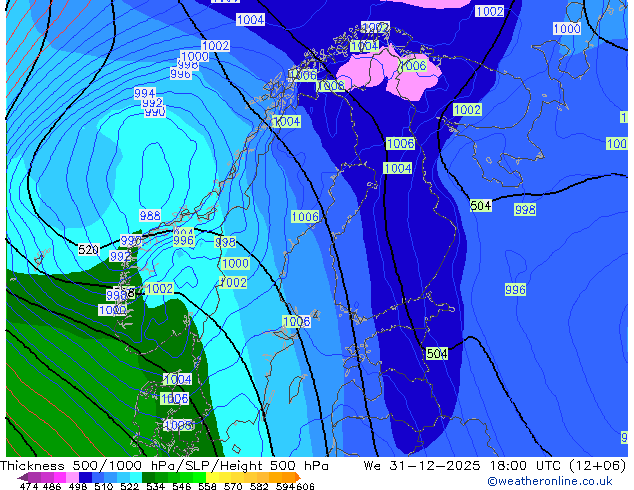Click the legend value 558
Viewport: 634px width, 490px height.
click(x=207, y=486)
